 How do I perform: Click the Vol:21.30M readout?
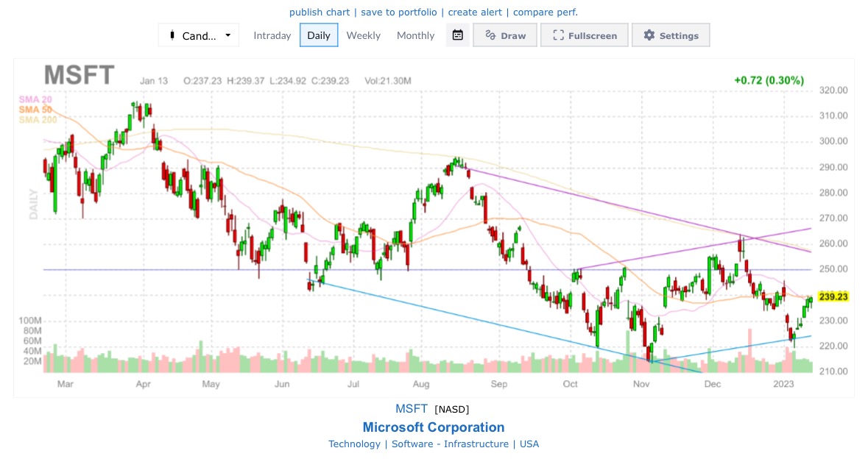pos(387,81)
